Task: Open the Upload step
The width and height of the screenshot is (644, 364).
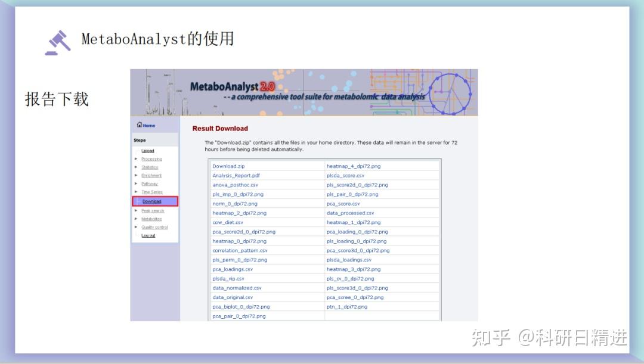Action: (148, 150)
